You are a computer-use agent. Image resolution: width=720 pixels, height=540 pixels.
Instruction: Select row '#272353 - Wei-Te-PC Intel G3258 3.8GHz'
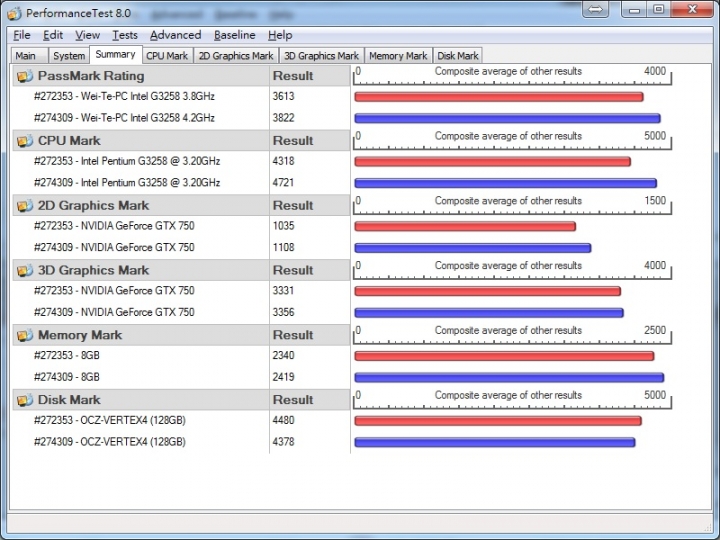[124, 96]
